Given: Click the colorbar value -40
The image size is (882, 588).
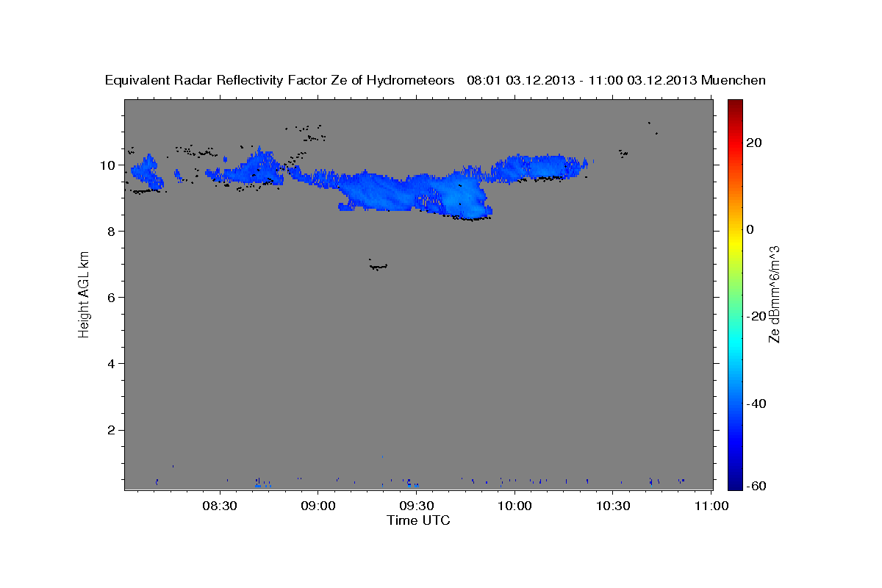Looking at the screenshot, I should pyautogui.click(x=757, y=403).
